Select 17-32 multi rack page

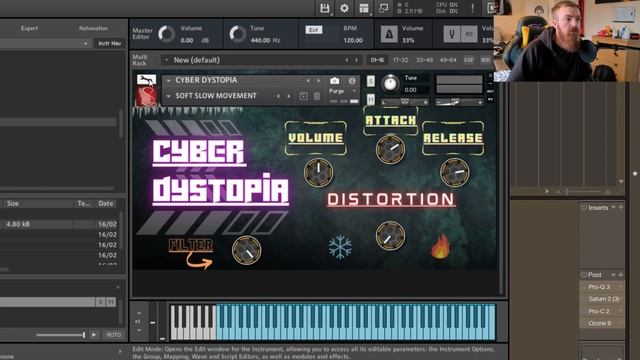400,60
